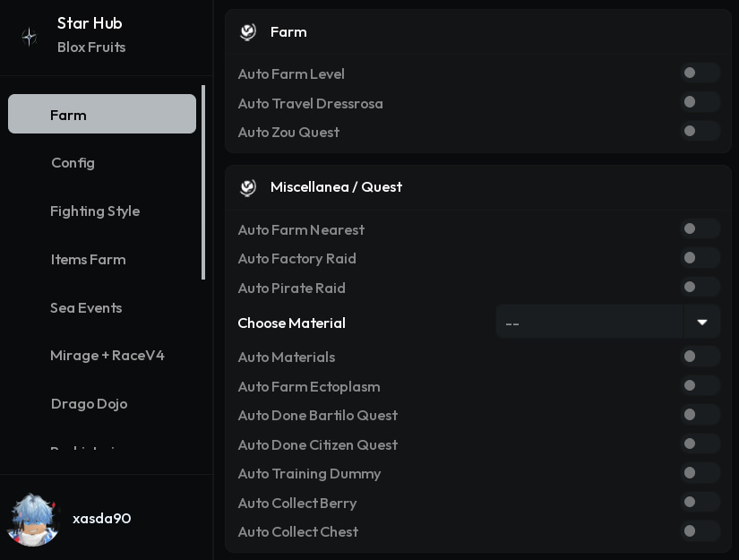Enable the Auto Farm Level toggle
This screenshot has height=560, width=739.
pyautogui.click(x=700, y=73)
